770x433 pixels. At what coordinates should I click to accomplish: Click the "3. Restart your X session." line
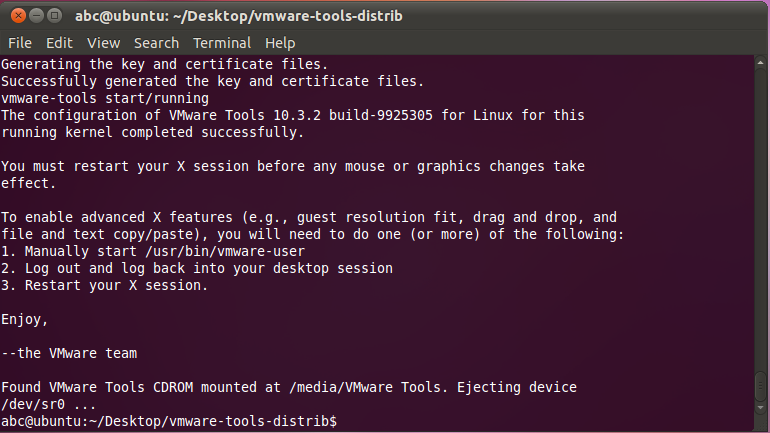[105, 285]
